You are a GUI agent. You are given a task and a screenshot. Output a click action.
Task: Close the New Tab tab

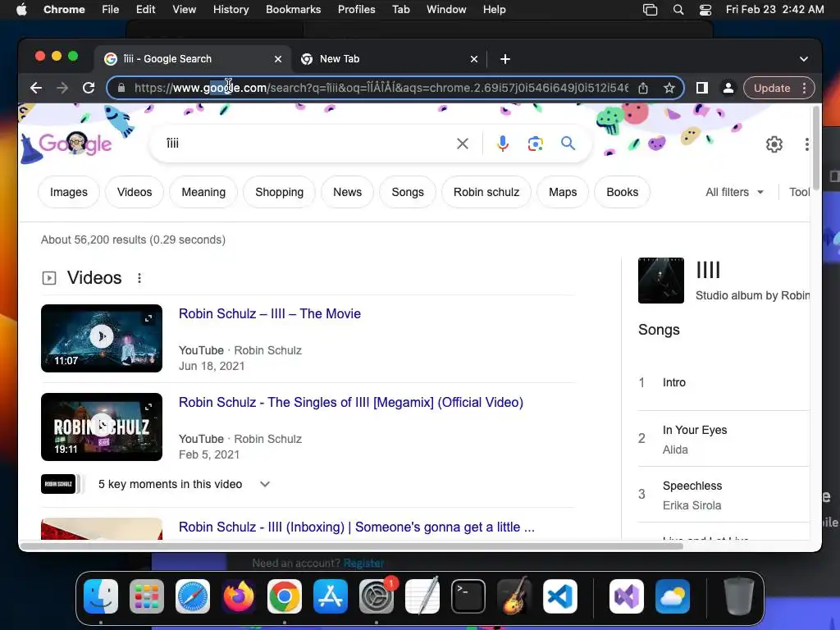click(x=473, y=59)
